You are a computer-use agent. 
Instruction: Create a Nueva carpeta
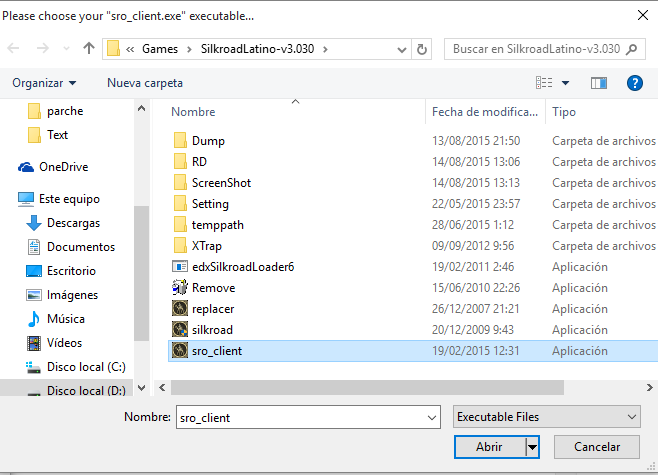coord(145,83)
